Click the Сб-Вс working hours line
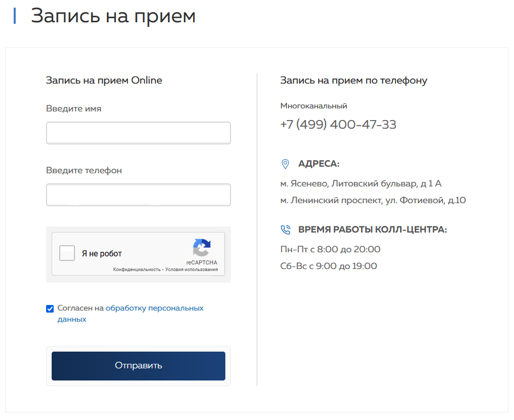 (328, 266)
